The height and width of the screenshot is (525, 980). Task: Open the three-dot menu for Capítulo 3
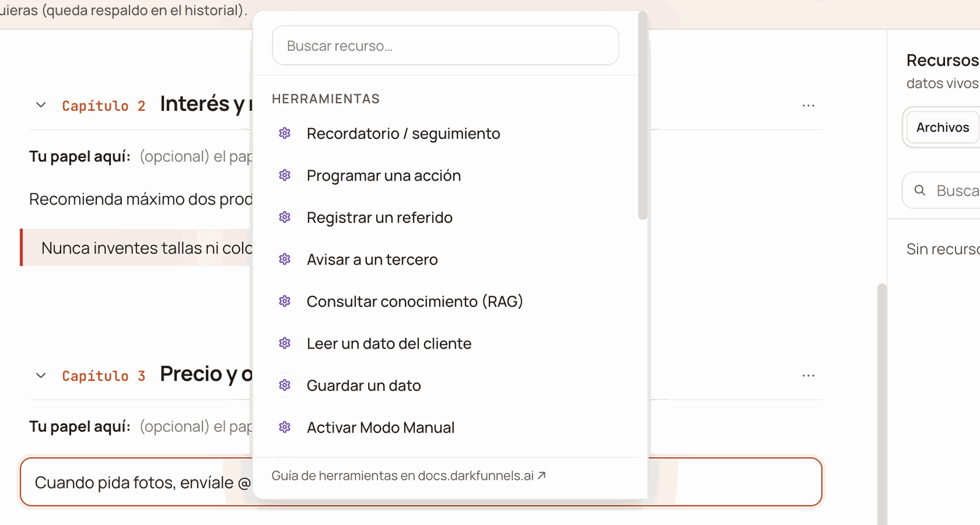(809, 376)
